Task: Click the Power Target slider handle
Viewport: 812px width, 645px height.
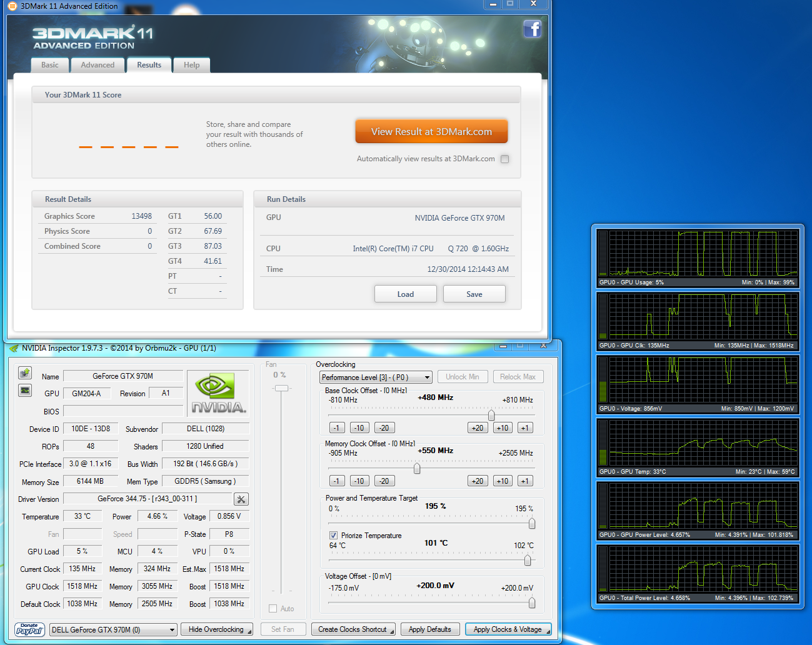Action: click(532, 523)
